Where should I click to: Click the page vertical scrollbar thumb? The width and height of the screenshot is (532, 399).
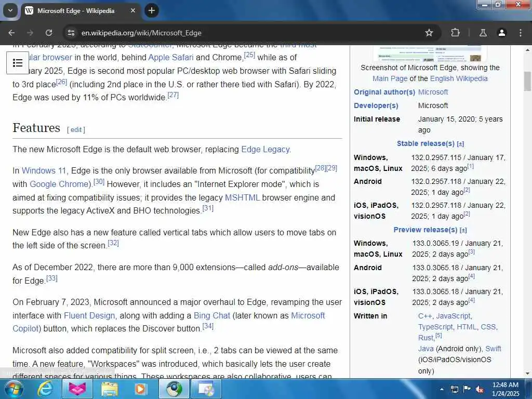pos(527,81)
